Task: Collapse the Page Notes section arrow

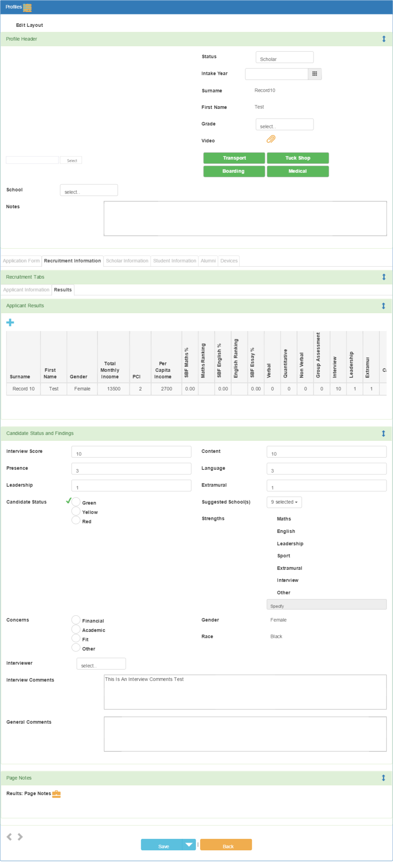Action: [x=383, y=778]
